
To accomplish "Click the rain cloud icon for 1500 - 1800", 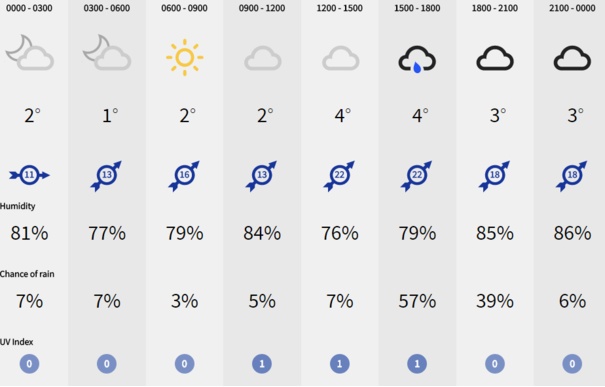I will coord(417,59).
